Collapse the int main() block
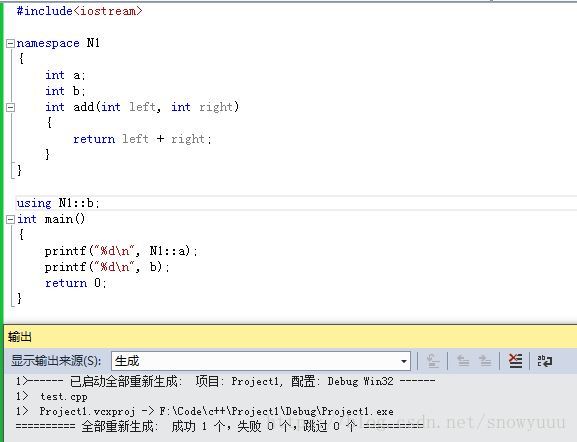This screenshot has height=442, width=577. coord(11,220)
